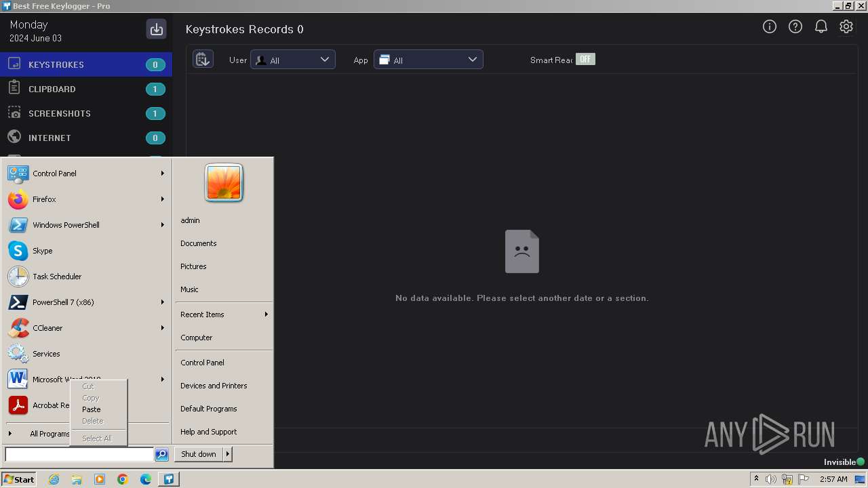This screenshot has height=488, width=868.
Task: Open Services from Start menu
Action: click(x=86, y=354)
